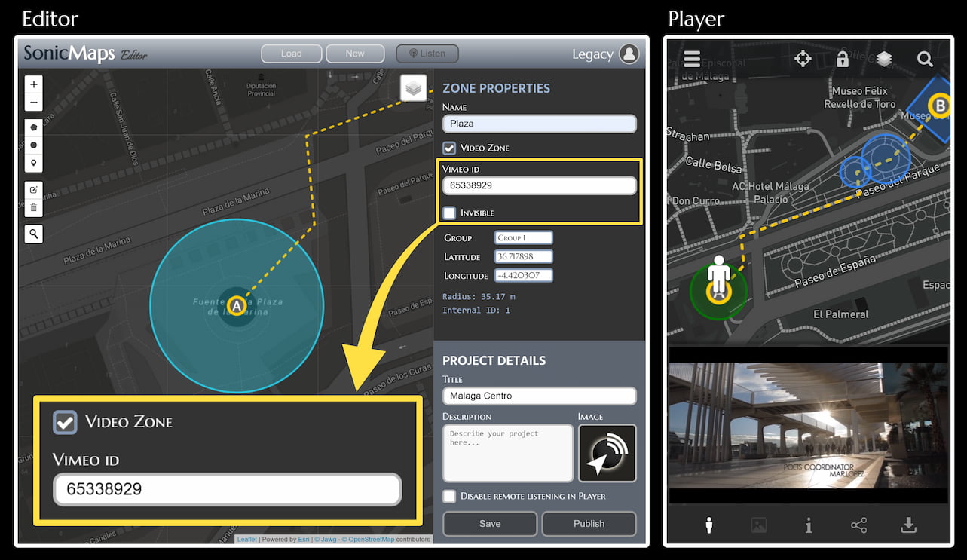
Task: Open the Group I dropdown in Zone Properties
Action: point(523,237)
